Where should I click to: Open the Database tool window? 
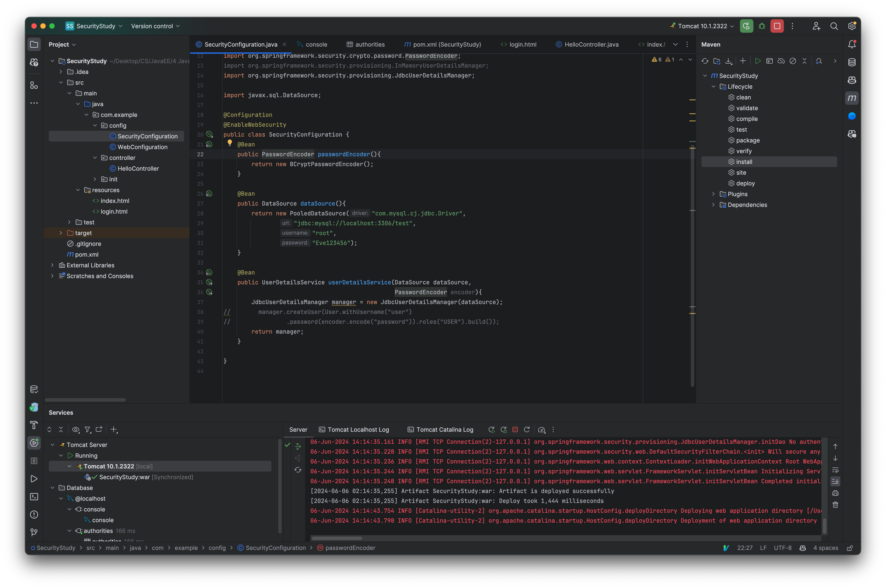pos(34,389)
